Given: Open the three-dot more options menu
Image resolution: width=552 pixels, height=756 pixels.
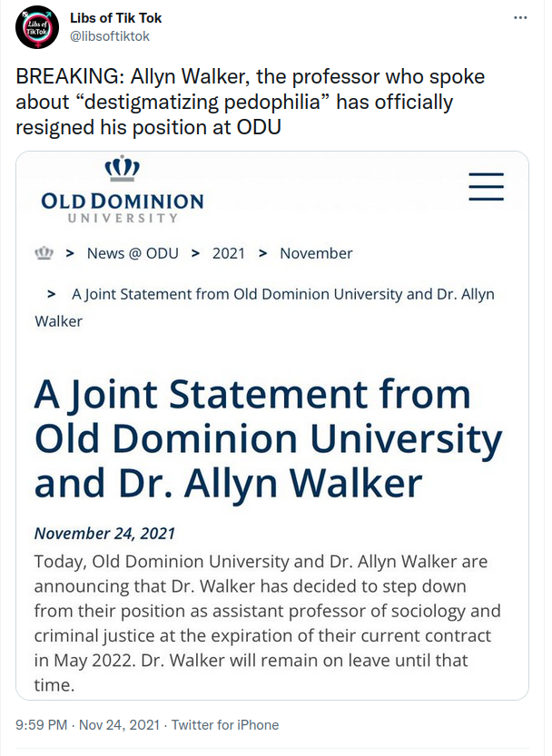Looking at the screenshot, I should coord(520,18).
